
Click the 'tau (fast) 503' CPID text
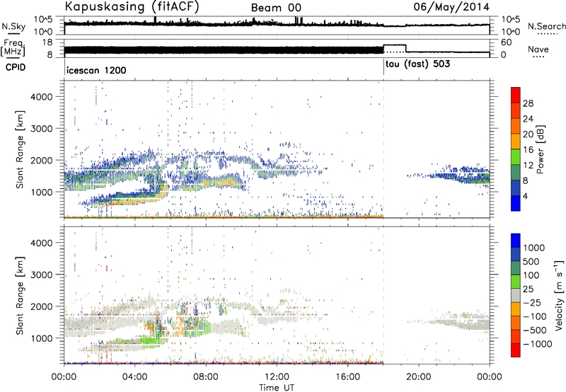[x=417, y=64]
